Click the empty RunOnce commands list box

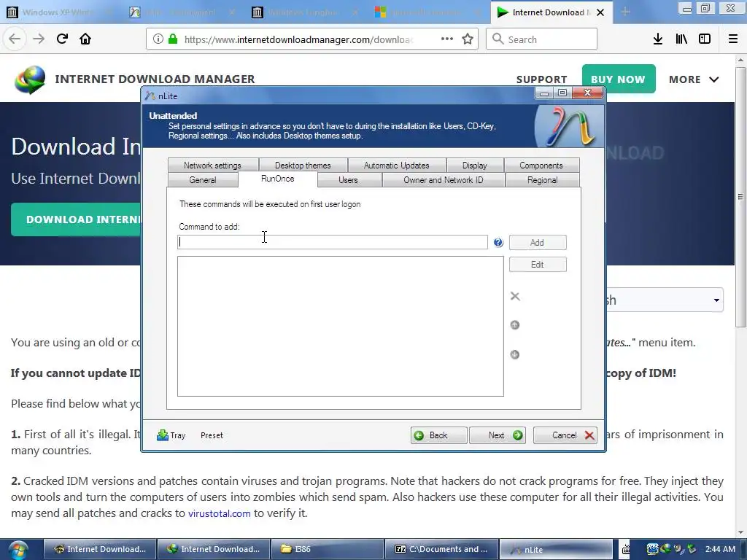tap(340, 326)
